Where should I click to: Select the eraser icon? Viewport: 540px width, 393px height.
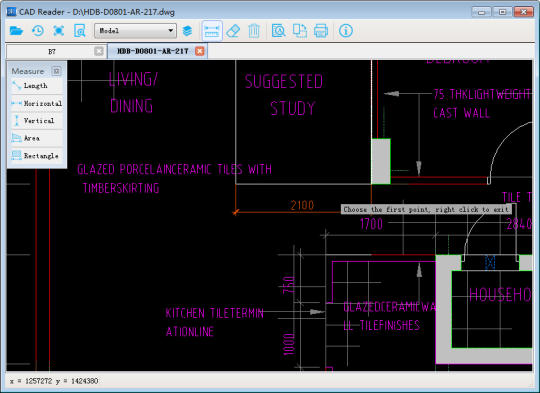(x=233, y=31)
